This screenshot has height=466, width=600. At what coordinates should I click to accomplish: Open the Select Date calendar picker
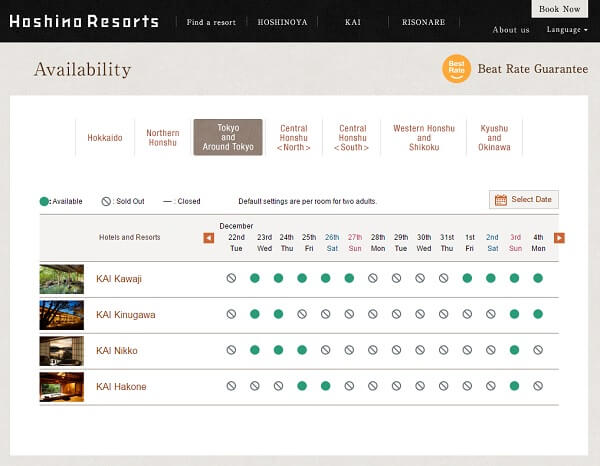click(524, 200)
